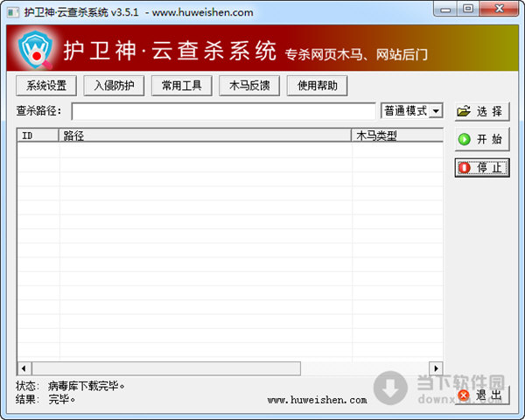Open 入侵防护 intrusion protection
Screen dimensions: 525x420
pyautogui.click(x=114, y=86)
